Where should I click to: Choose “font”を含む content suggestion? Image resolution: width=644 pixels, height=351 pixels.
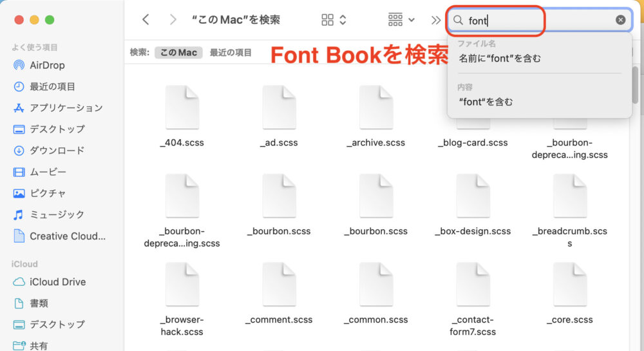[486, 102]
